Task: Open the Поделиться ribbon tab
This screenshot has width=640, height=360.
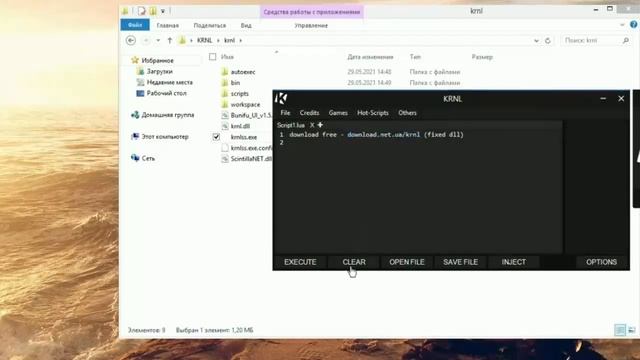Action: coord(209,25)
